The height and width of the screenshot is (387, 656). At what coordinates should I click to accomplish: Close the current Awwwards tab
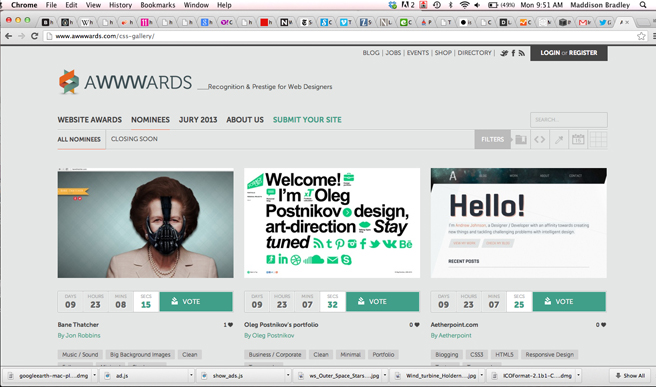point(627,22)
